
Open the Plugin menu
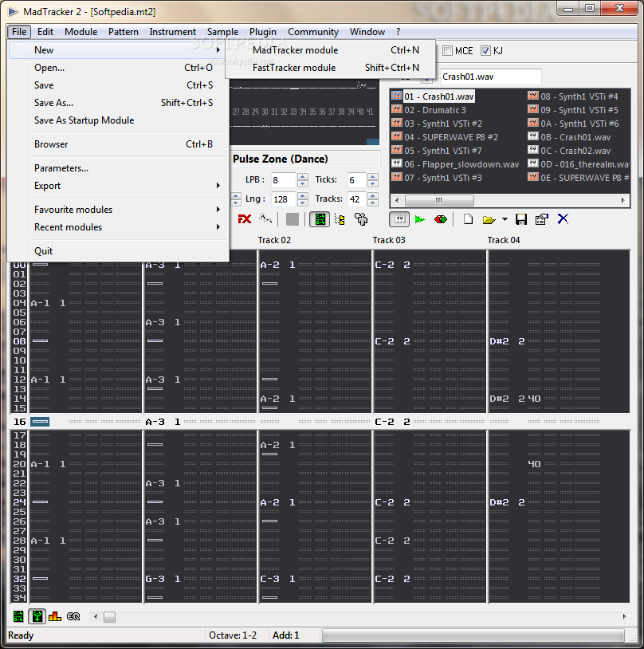tap(263, 32)
